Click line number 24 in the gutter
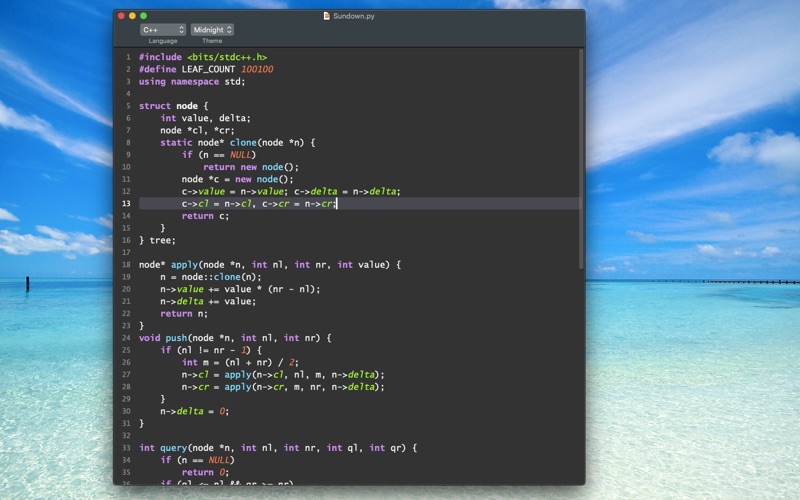The height and width of the screenshot is (500, 800). (126, 338)
